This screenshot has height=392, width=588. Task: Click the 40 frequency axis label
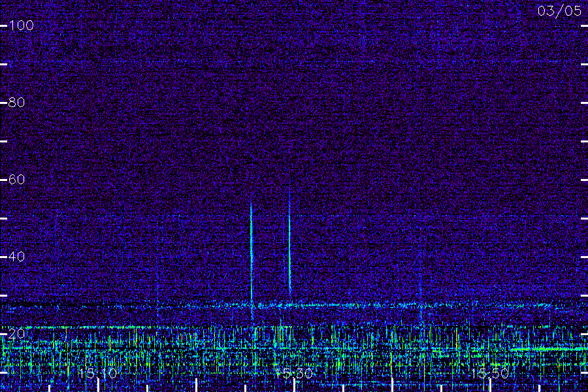[x=16, y=257]
